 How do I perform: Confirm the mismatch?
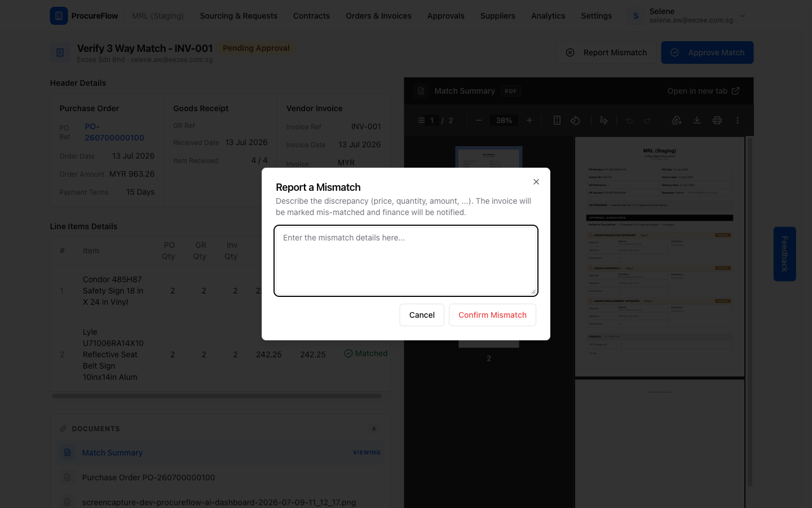(492, 315)
